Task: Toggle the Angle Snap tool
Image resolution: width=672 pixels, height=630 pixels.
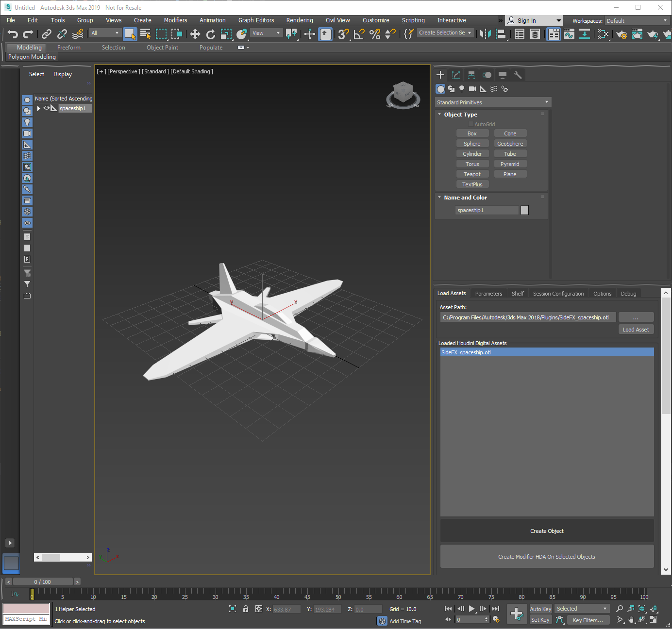Action: (x=359, y=34)
